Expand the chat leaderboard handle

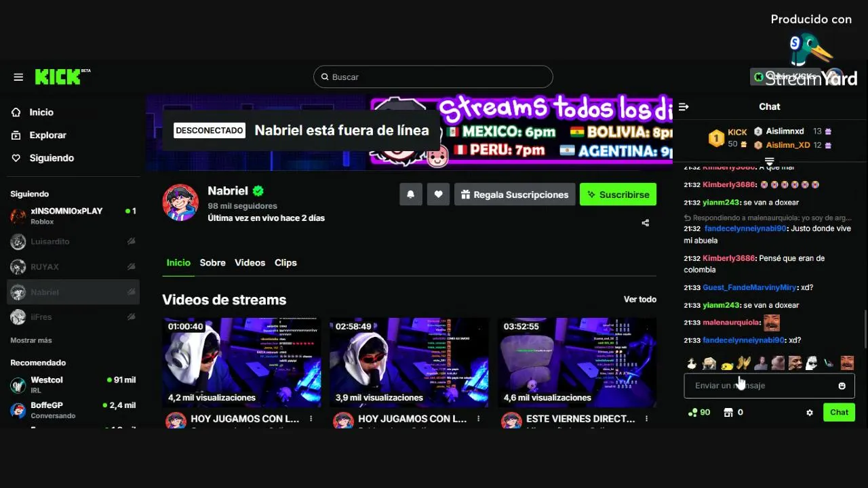point(770,161)
